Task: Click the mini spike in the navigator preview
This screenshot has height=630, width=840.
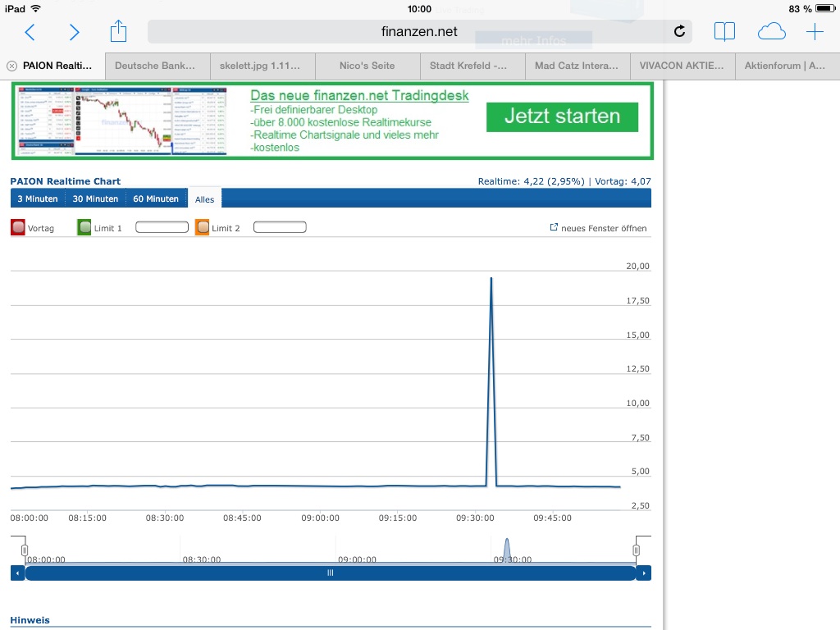Action: (x=507, y=550)
